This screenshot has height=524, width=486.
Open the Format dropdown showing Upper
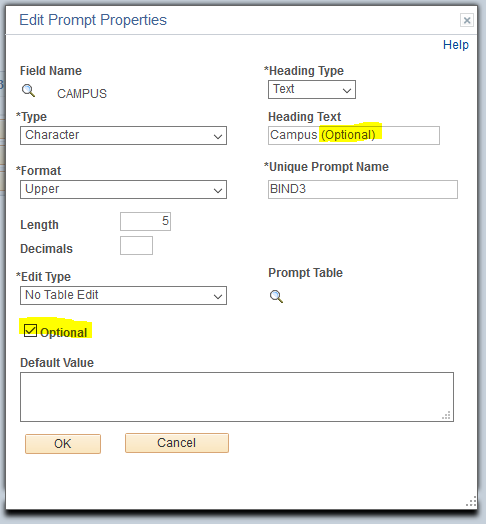point(123,189)
